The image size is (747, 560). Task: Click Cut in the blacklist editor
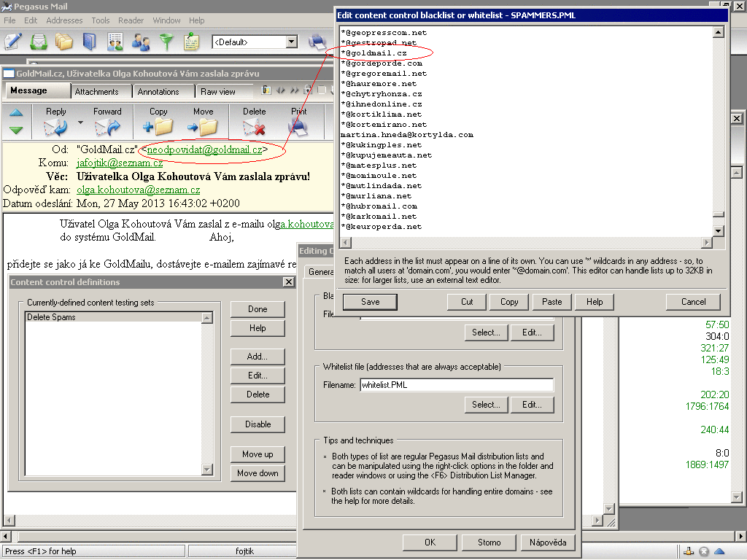coord(467,301)
